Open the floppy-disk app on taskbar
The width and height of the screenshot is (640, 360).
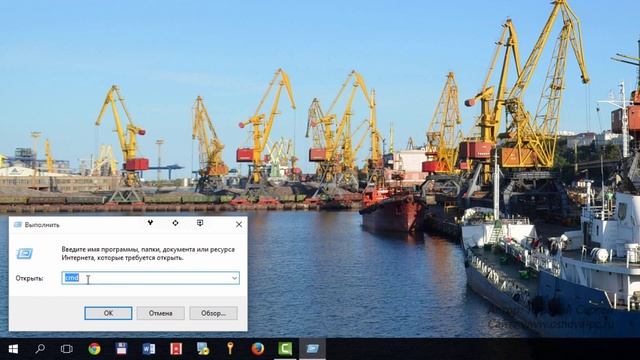pos(121,349)
